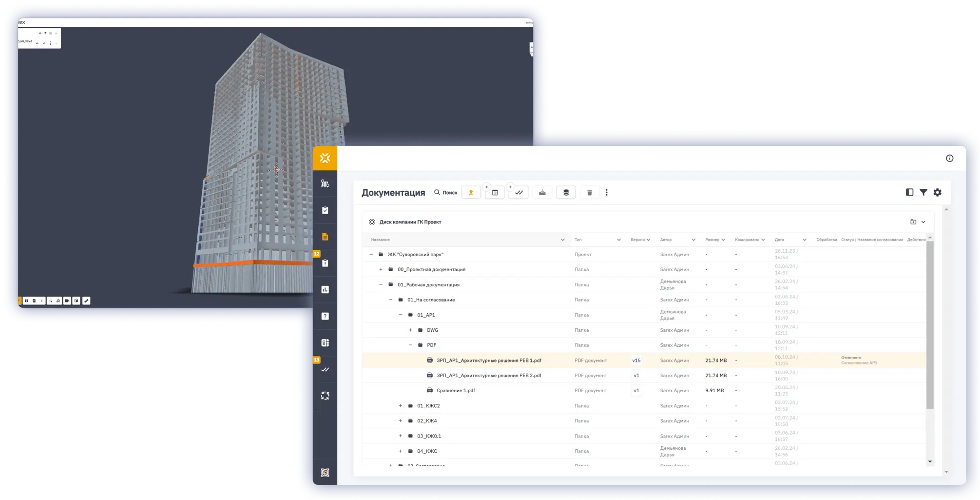Click the trash delete icon
The width and height of the screenshot is (980, 500).
589,193
